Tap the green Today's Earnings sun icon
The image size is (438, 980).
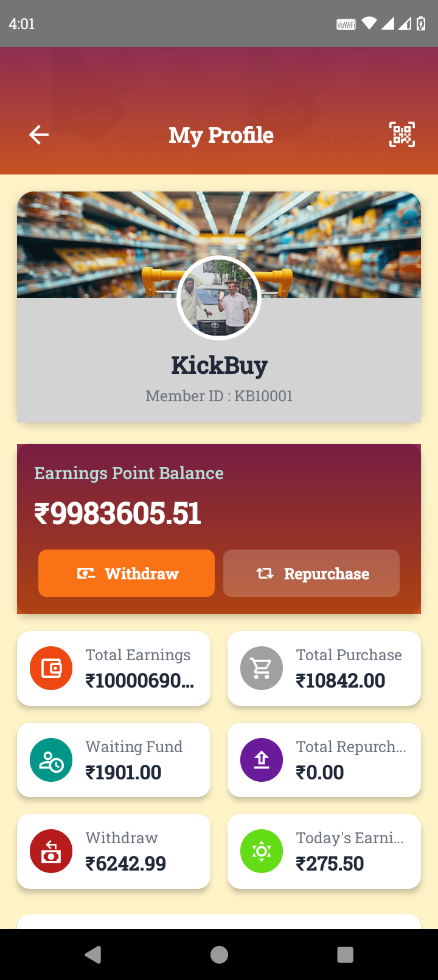pyautogui.click(x=262, y=851)
